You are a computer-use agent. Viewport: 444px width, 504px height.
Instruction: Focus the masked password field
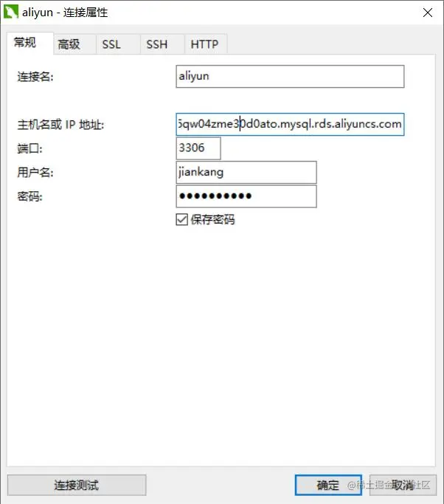[x=246, y=196]
